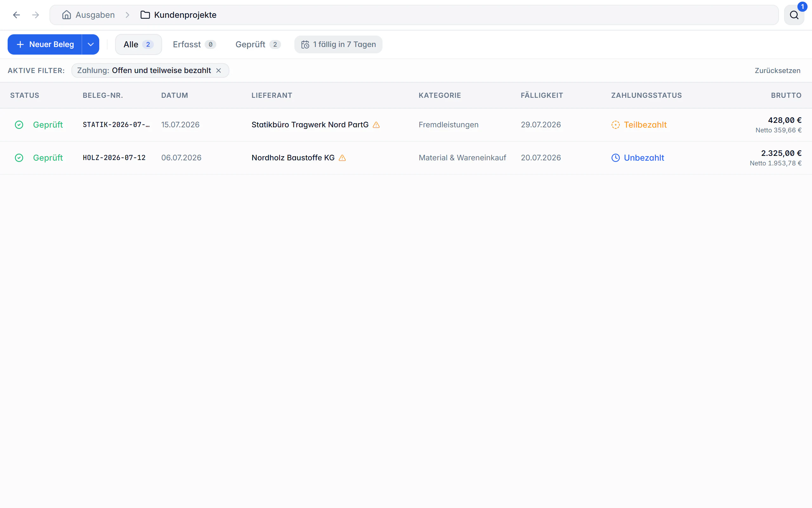This screenshot has height=508, width=812.
Task: Remove the Zahlung filter with the X
Action: [219, 70]
